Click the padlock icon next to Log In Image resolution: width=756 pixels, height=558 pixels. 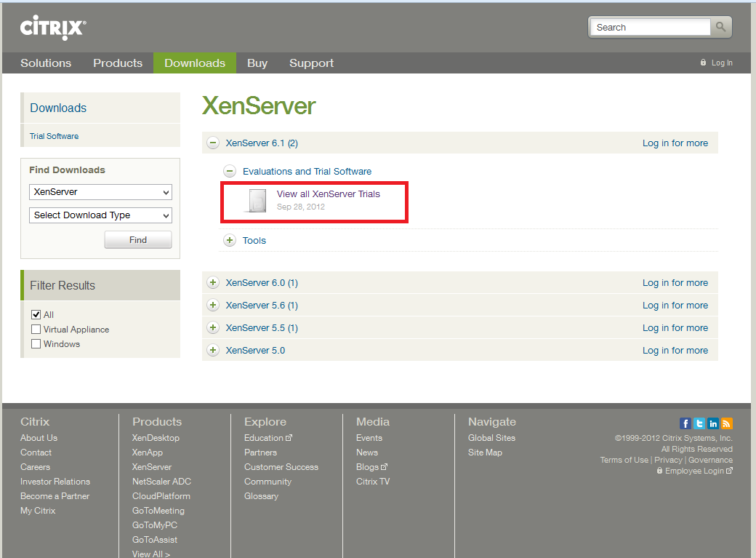(702, 63)
